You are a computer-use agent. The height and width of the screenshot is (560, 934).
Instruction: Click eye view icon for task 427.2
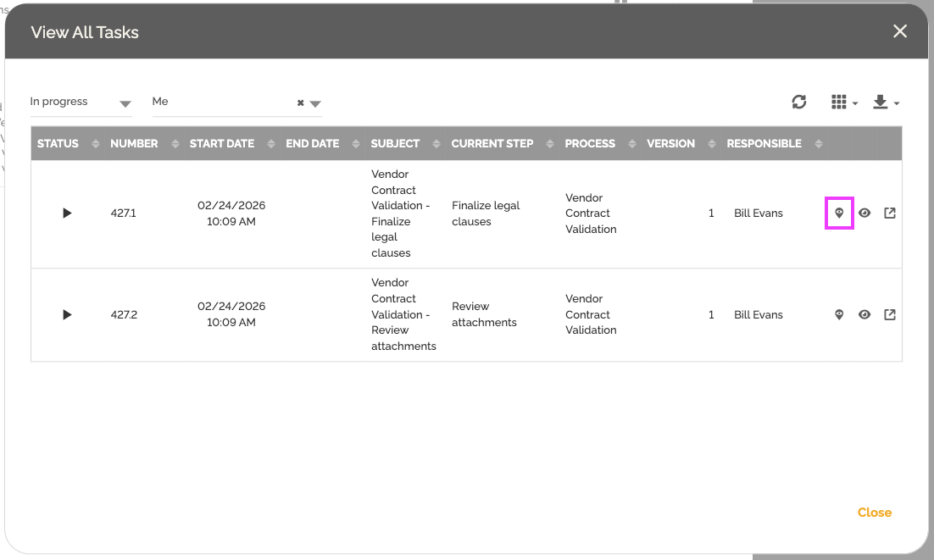pos(865,315)
